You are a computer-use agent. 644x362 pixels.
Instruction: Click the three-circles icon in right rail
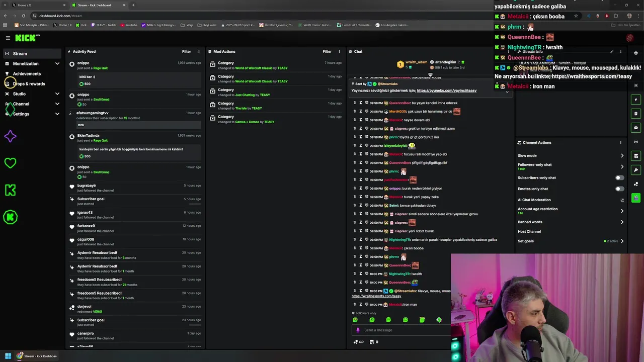tap(636, 184)
